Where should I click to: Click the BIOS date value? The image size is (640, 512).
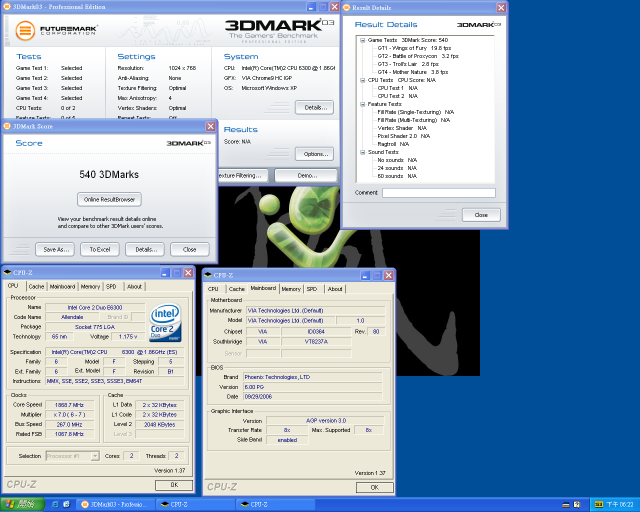(x=313, y=396)
